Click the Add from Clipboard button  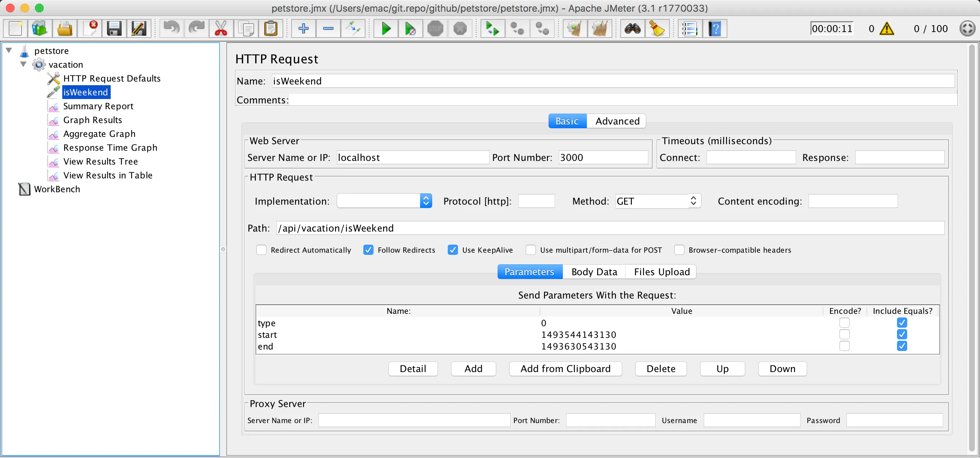(565, 368)
